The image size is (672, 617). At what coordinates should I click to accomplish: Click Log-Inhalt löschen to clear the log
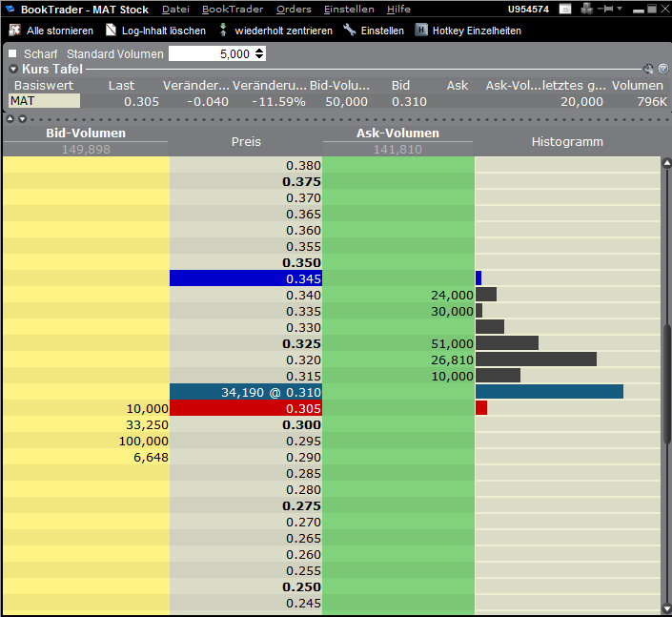tap(155, 31)
